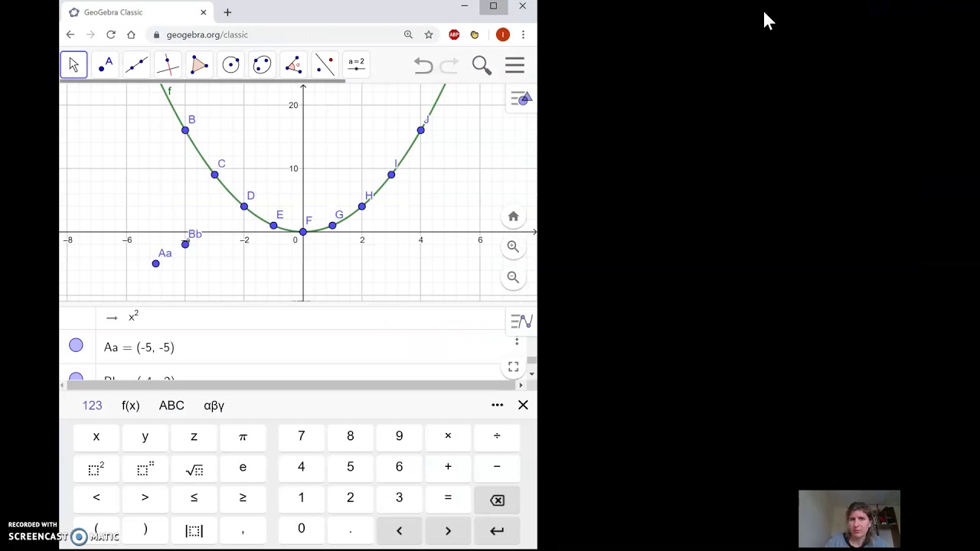Switch keyboard to αβγ Greek tab

coord(214,406)
